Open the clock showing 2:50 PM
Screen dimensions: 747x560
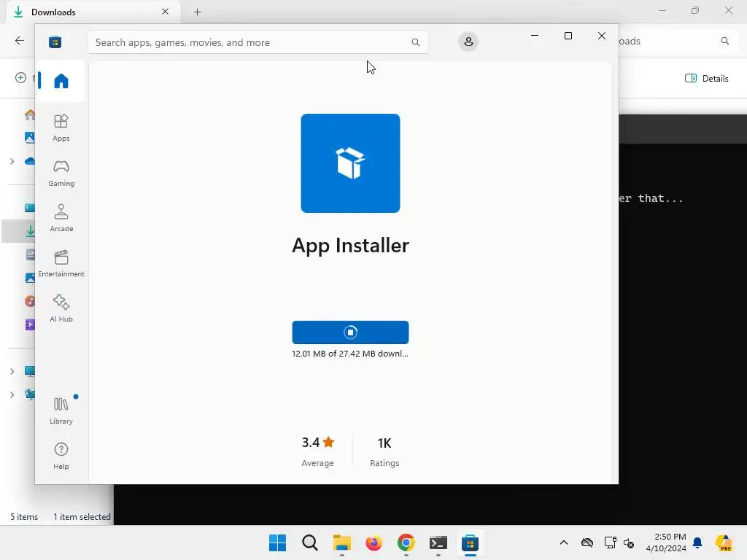[x=666, y=542]
